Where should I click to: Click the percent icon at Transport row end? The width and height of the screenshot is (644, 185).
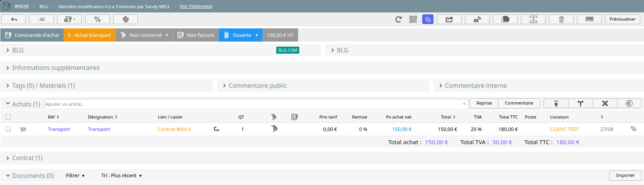coord(633,129)
